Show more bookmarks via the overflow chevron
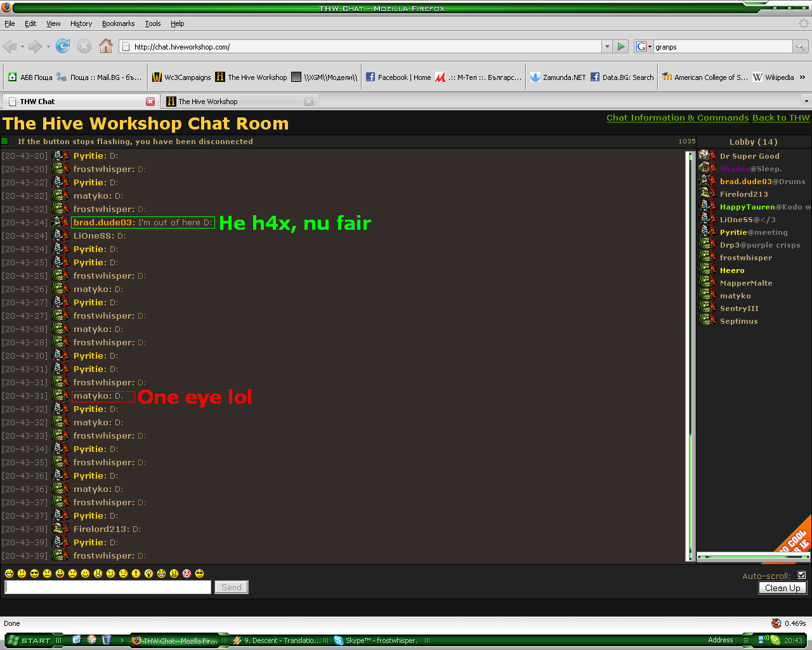Viewport: 812px width, 650px height. point(802,77)
